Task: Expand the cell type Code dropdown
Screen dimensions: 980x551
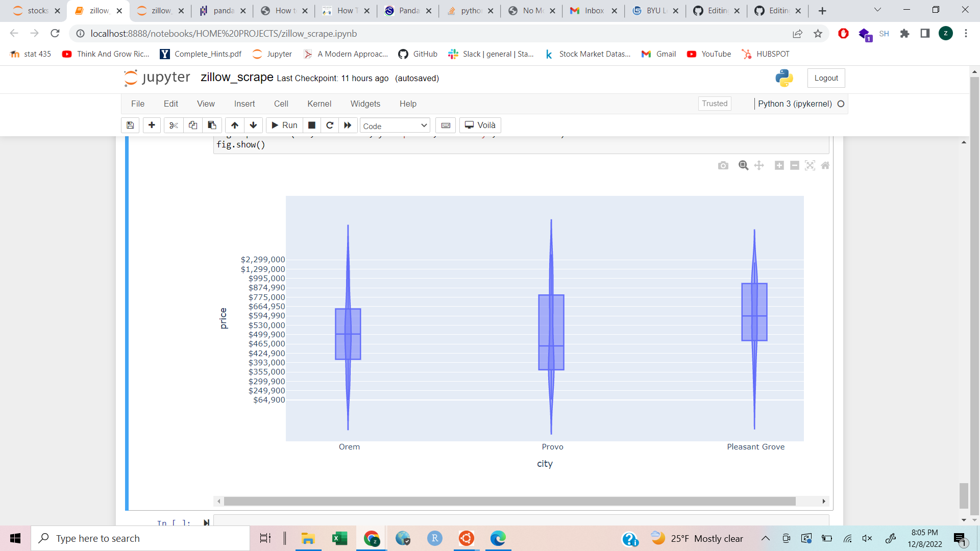Action: tap(395, 126)
